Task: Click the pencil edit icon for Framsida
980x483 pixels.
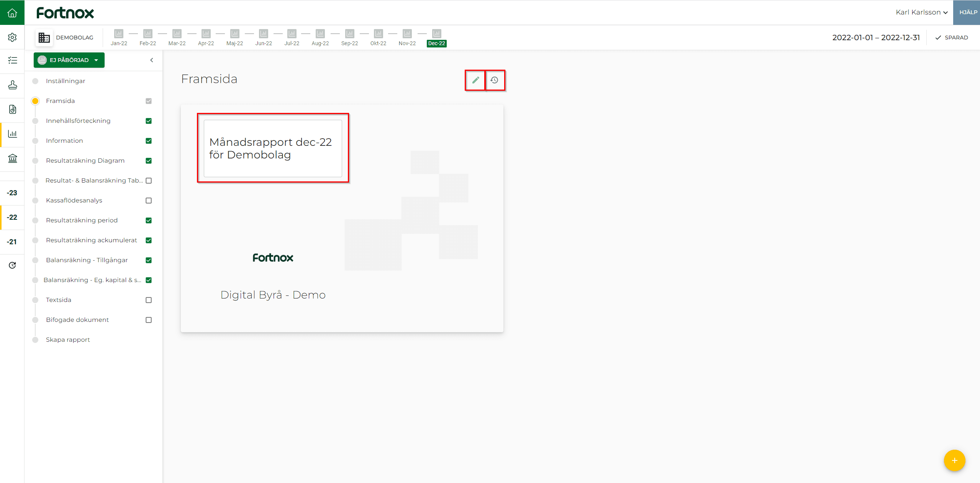Action: pyautogui.click(x=475, y=80)
